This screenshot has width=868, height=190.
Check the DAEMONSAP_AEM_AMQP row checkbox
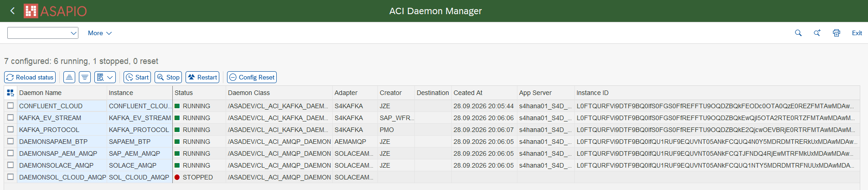(x=10, y=153)
